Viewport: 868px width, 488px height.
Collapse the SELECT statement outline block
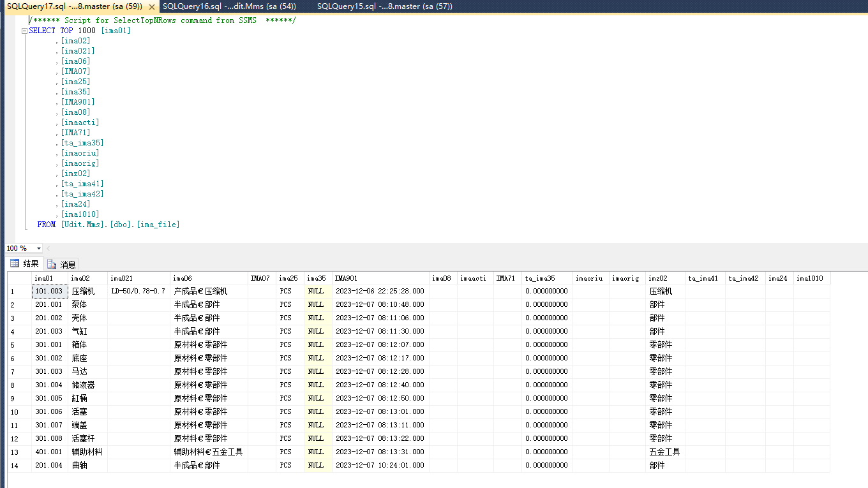[24, 31]
